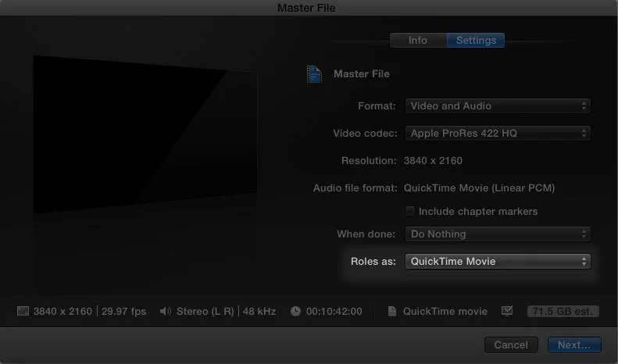
Task: Click the QuickTime movie status text
Action: tap(445, 311)
